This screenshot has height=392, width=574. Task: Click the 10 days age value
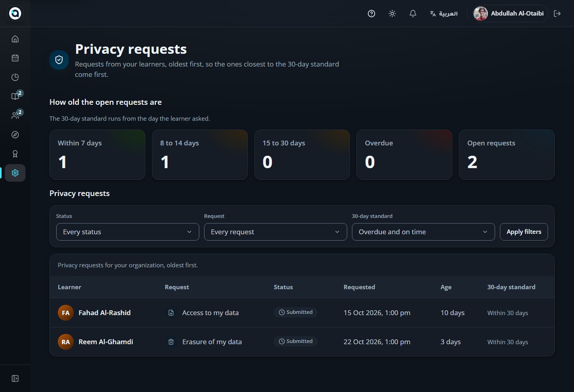pyautogui.click(x=452, y=313)
